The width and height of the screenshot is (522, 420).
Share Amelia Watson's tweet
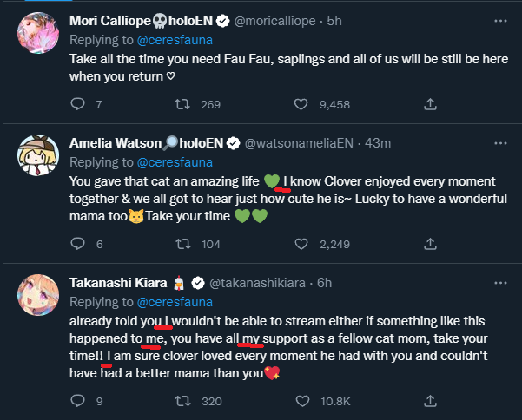(x=429, y=245)
